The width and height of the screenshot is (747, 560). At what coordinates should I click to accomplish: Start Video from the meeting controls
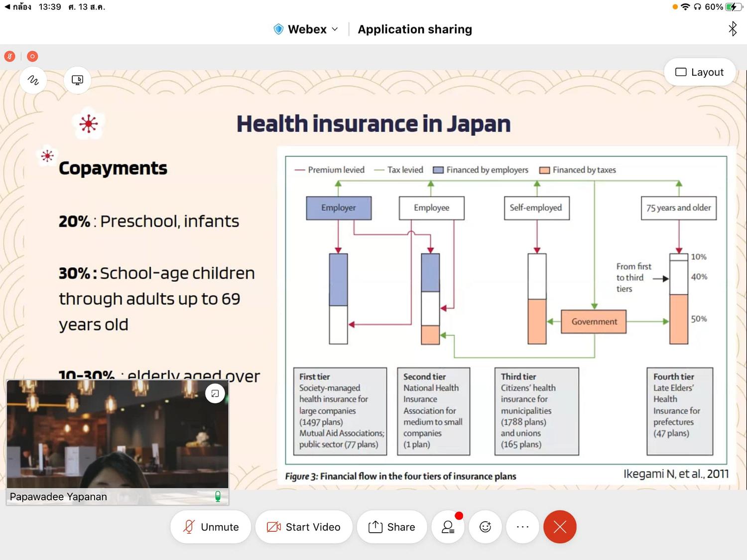coord(304,527)
